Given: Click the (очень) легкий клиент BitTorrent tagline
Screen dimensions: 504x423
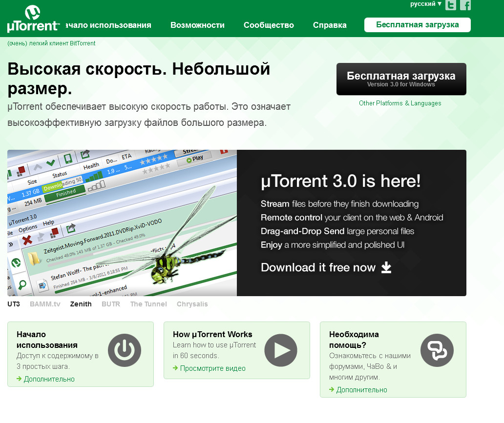Looking at the screenshot, I should coord(51,43).
